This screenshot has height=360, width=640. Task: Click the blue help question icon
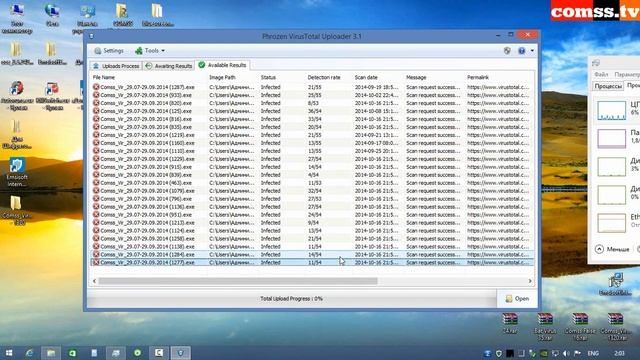point(521,51)
